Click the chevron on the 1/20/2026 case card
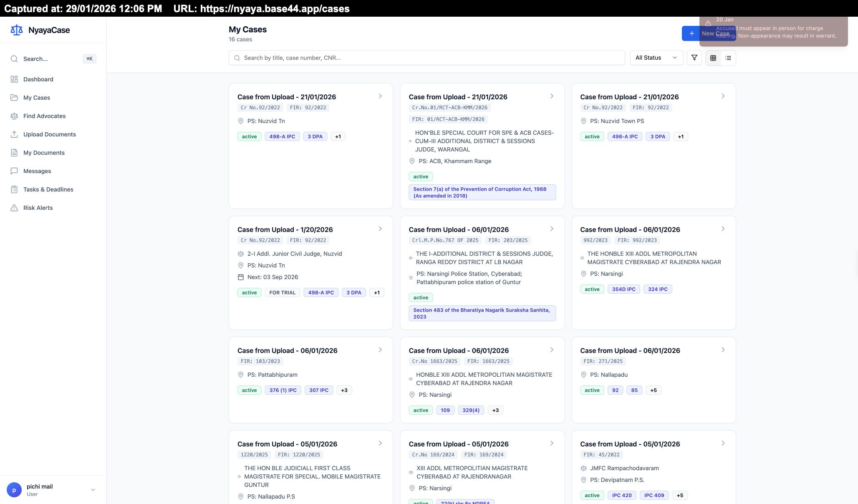Image resolution: width=858 pixels, height=504 pixels. tap(380, 229)
